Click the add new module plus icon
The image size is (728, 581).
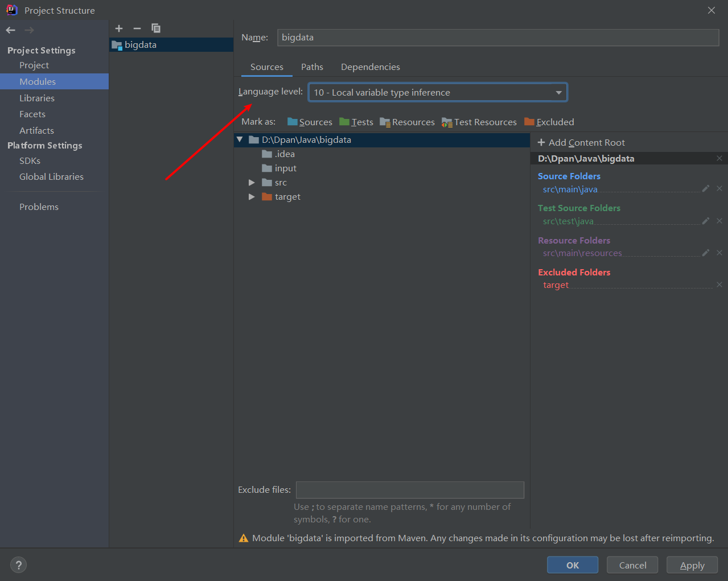click(119, 28)
